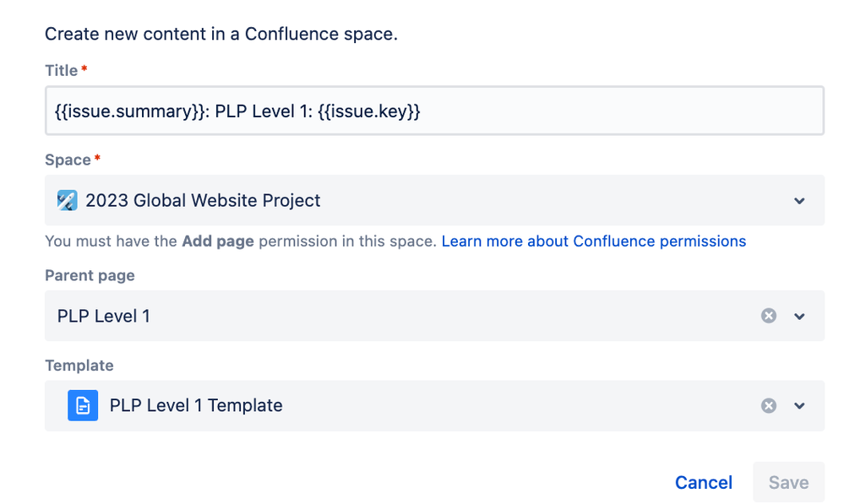Focus the Title input field
The width and height of the screenshot is (844, 504).
[434, 111]
